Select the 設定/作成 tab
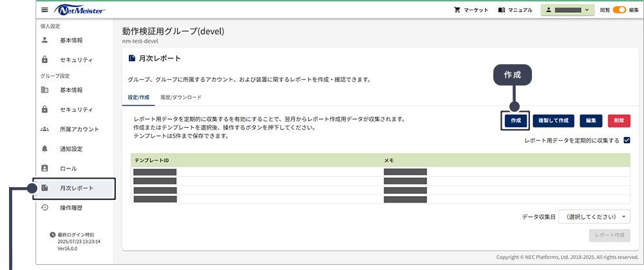This screenshot has height=270, width=644. coord(138,98)
